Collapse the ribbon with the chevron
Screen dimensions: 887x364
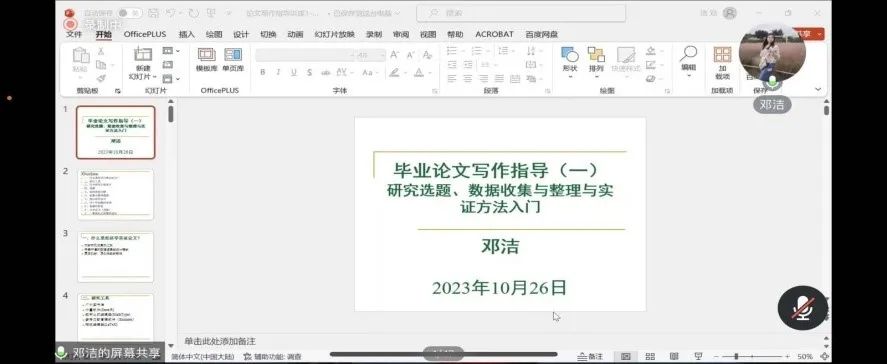click(817, 89)
